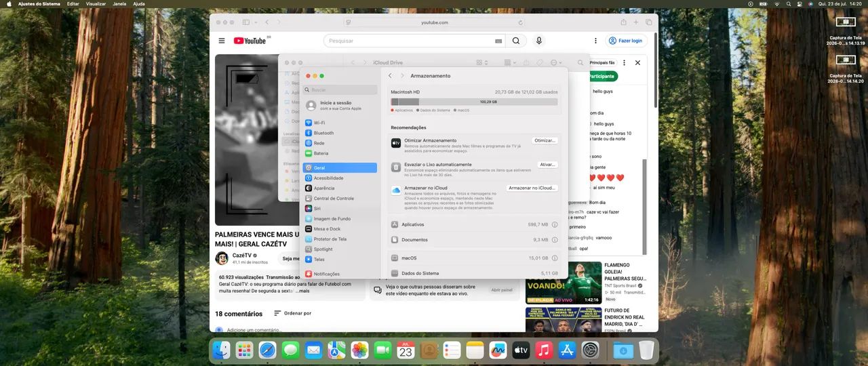Open Freeform from the Dock

[x=498, y=350]
